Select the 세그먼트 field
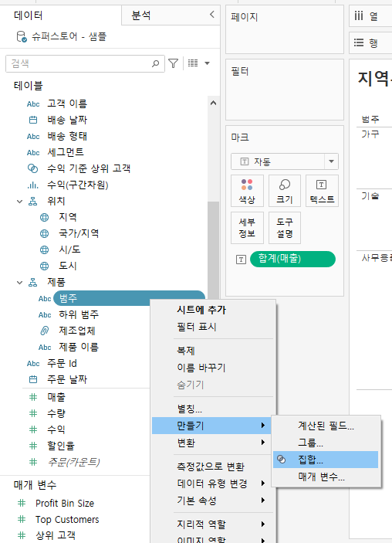The width and height of the screenshot is (392, 543). click(x=66, y=152)
